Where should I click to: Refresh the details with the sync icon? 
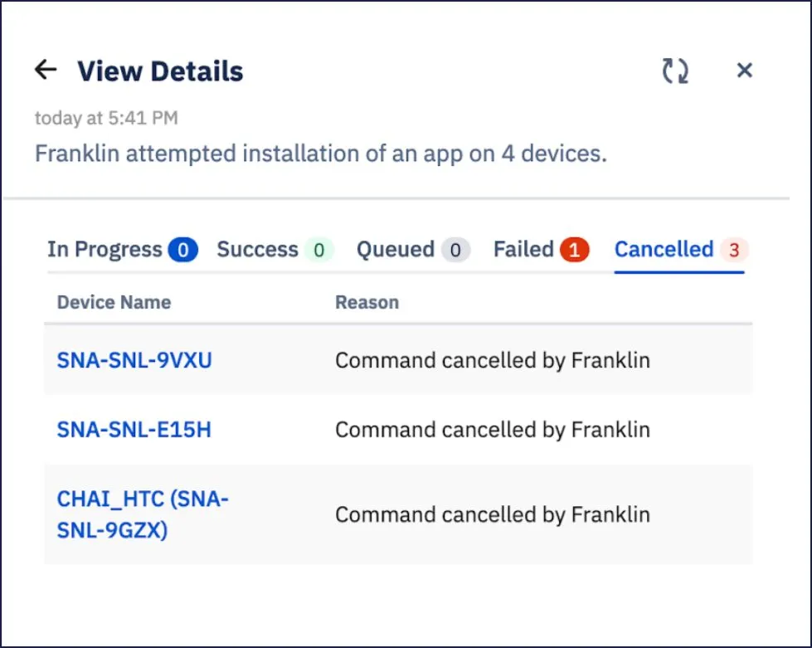675,71
